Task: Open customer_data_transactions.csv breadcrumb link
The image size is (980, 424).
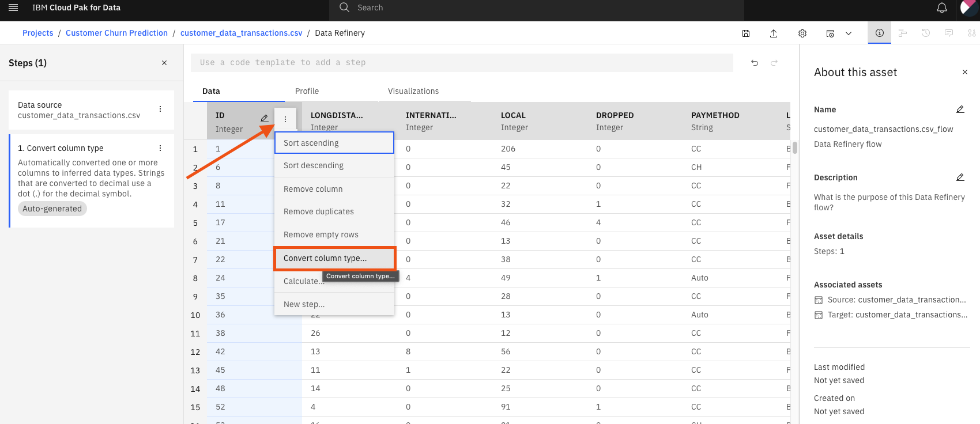Action: (x=242, y=33)
